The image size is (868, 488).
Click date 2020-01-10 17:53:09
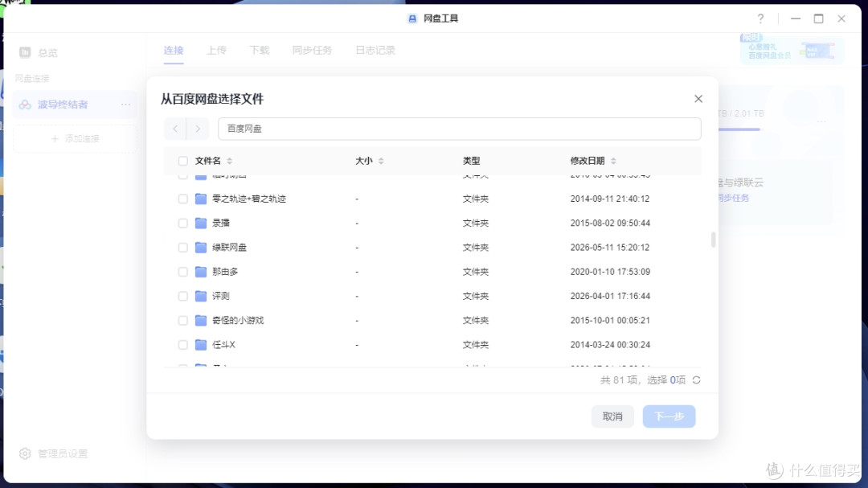[x=610, y=272]
